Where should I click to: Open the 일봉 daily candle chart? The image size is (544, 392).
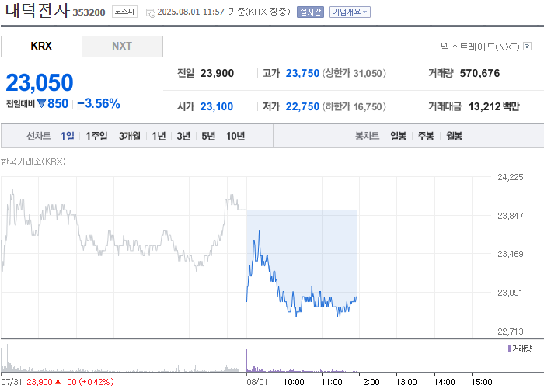[x=398, y=136]
